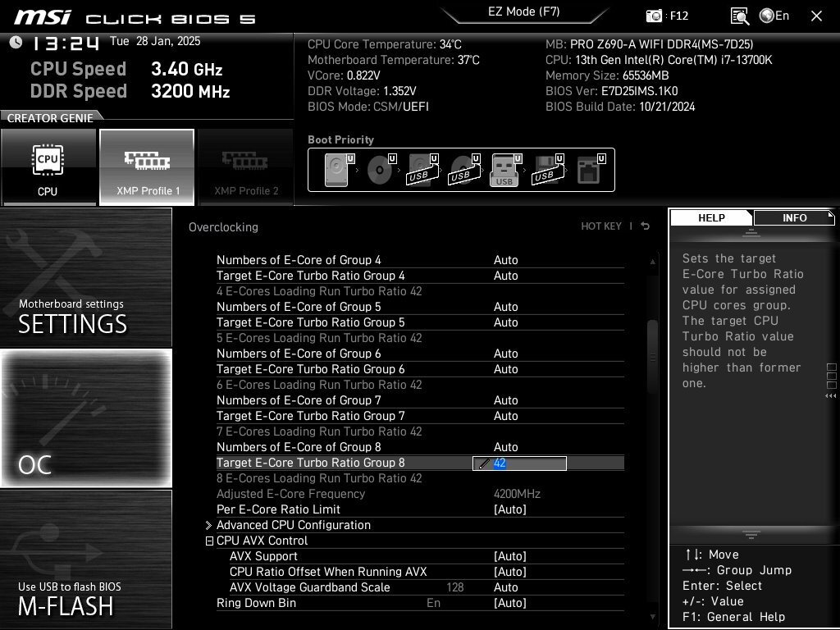Viewport: 840px width, 630px height.
Task: Select Numbers of E-Core of Group 4
Action: coord(420,260)
